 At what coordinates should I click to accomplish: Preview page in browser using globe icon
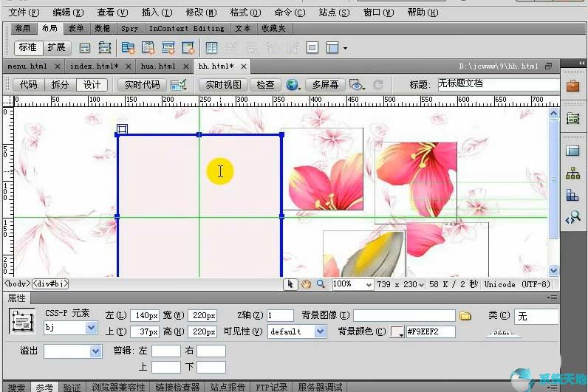292,85
